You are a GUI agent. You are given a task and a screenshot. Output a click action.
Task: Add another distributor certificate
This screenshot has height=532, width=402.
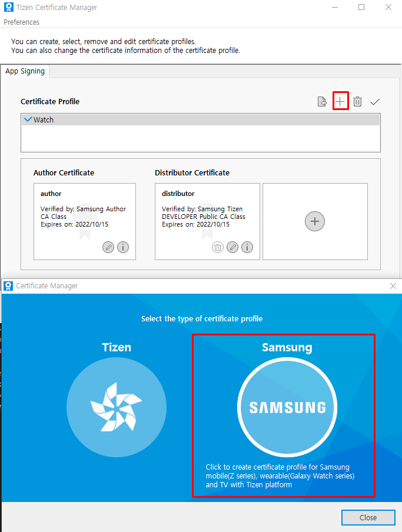click(315, 221)
